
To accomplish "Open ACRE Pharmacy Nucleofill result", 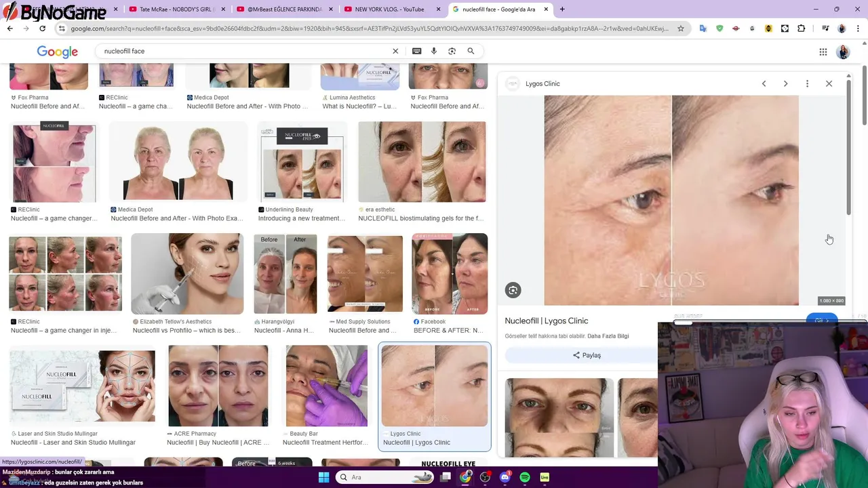I will coord(218,386).
